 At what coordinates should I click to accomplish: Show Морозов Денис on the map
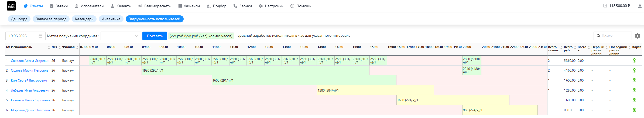(634, 110)
